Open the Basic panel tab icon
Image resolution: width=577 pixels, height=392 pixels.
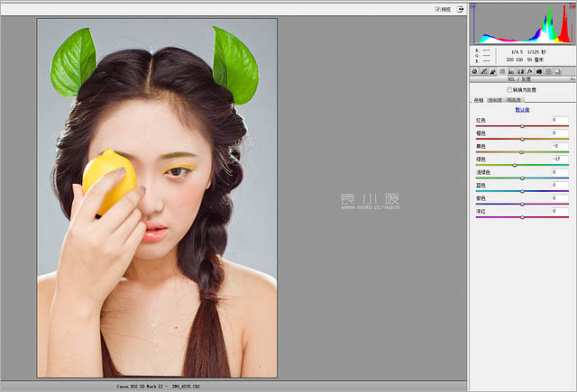click(474, 71)
